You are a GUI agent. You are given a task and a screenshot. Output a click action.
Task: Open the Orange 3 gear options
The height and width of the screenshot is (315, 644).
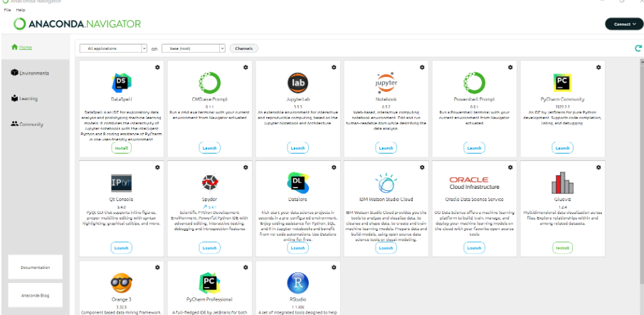tap(157, 267)
